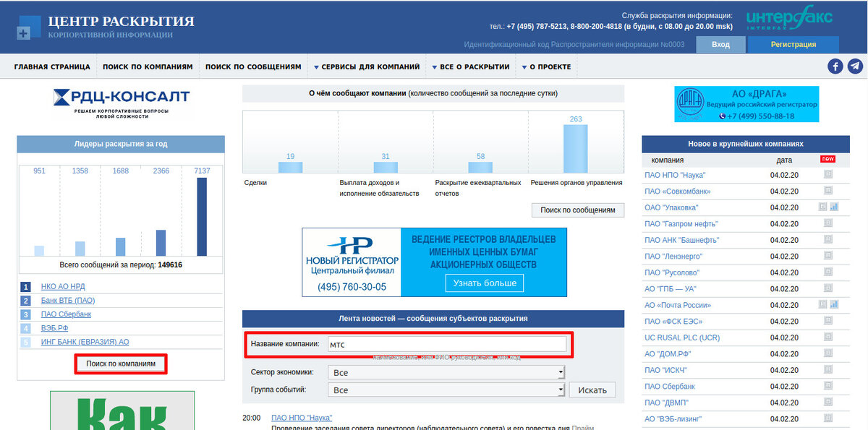Click the red new icon in table header
The image size is (868, 430).
(x=827, y=159)
